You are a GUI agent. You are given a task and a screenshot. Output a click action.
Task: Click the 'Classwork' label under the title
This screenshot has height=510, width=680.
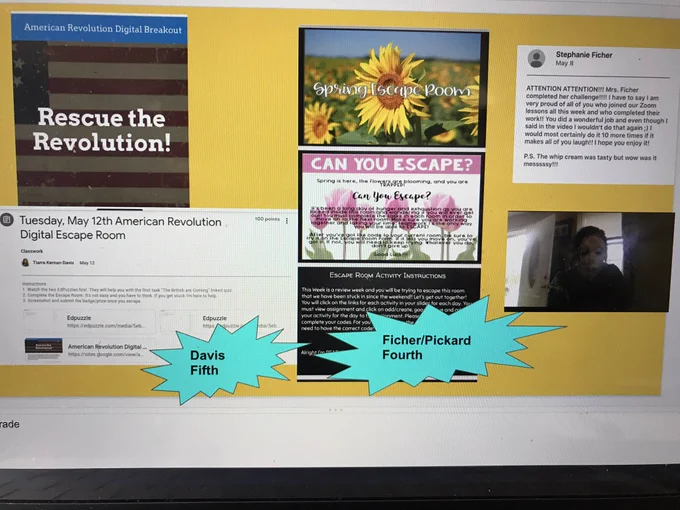(x=32, y=251)
